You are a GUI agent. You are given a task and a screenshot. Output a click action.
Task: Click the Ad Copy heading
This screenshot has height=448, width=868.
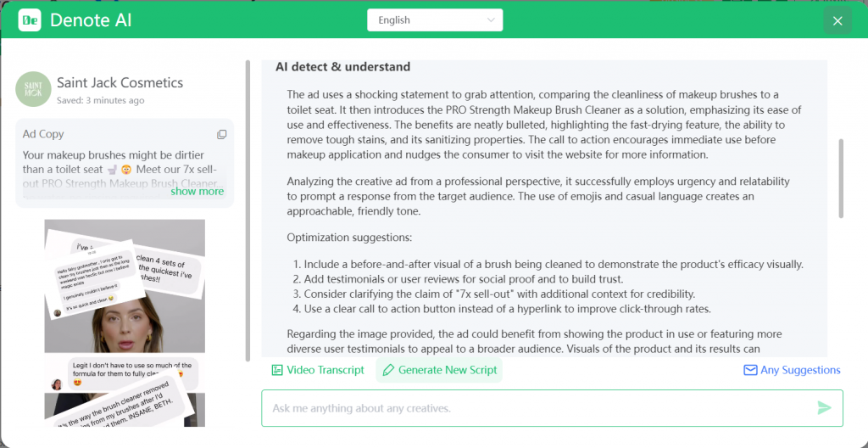coord(43,134)
